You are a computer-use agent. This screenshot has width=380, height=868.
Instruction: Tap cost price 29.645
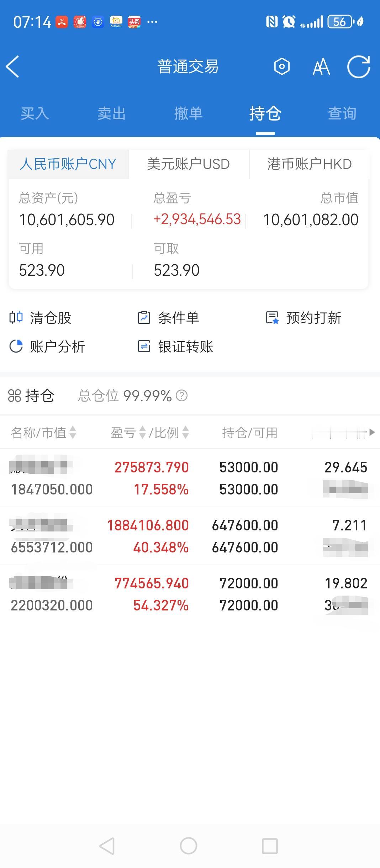(346, 467)
